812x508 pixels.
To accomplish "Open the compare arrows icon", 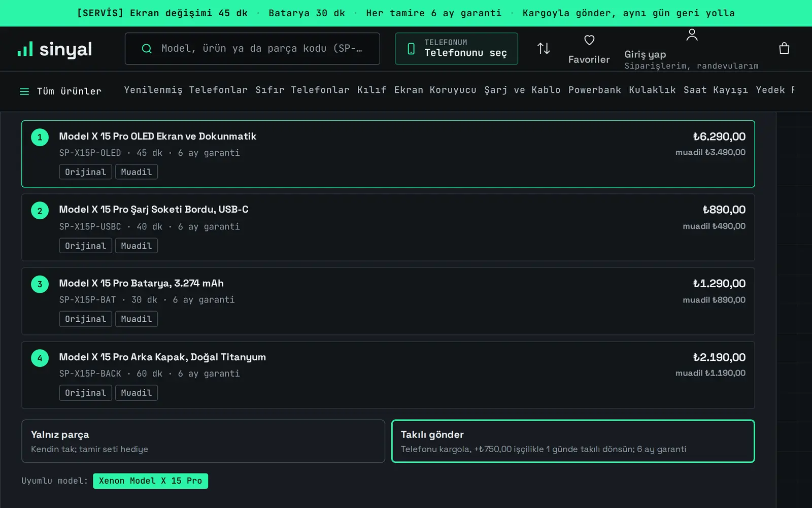I will [544, 48].
